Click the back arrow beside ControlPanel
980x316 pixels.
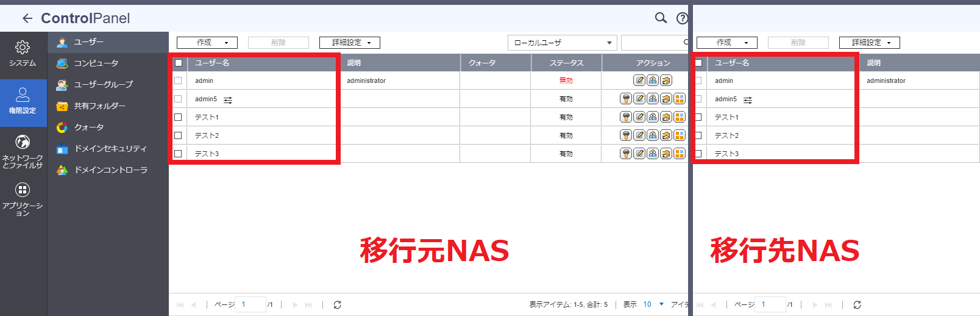[x=27, y=18]
